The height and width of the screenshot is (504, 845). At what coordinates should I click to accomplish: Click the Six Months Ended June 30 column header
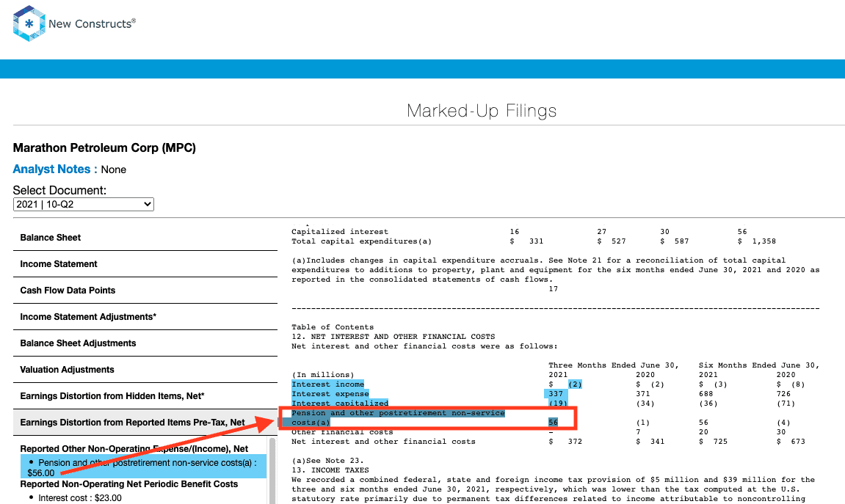[759, 365]
